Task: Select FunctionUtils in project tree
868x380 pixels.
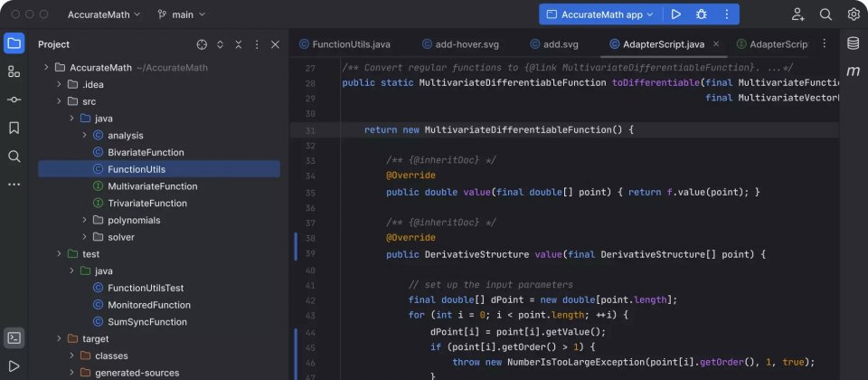Action: 159,169
